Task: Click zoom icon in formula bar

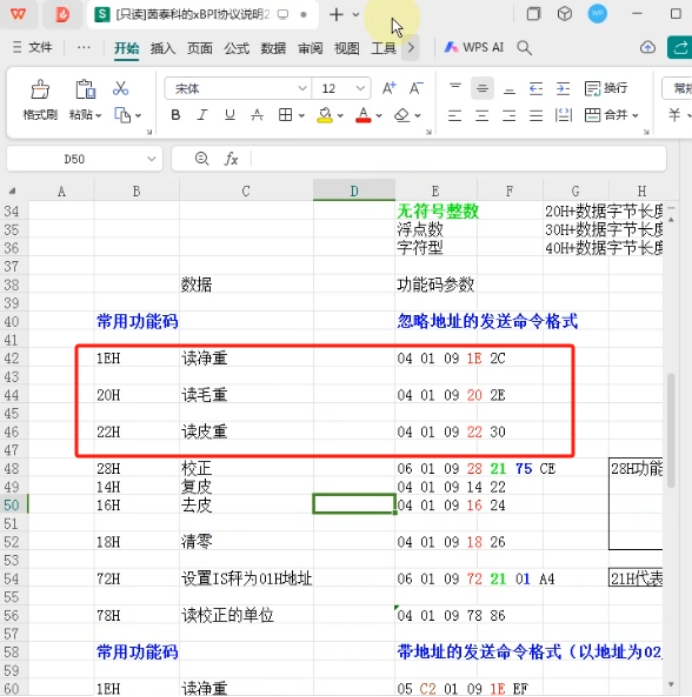Action: click(201, 159)
